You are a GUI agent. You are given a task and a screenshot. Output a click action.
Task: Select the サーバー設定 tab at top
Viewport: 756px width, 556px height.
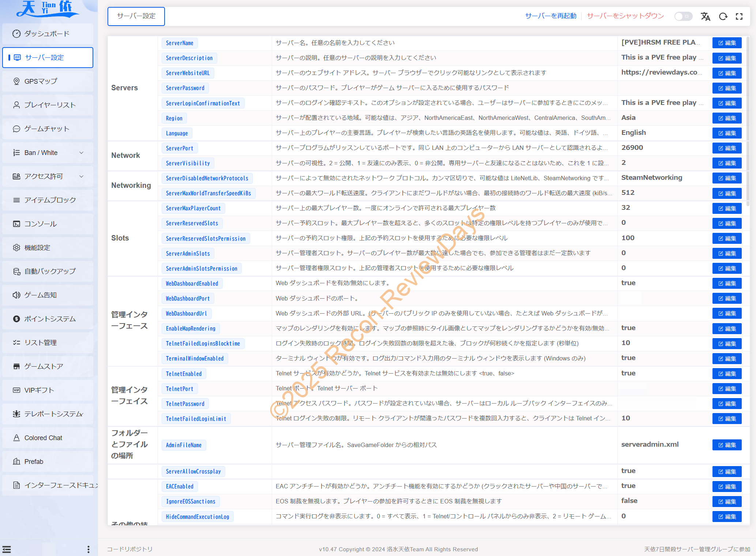pos(136,16)
